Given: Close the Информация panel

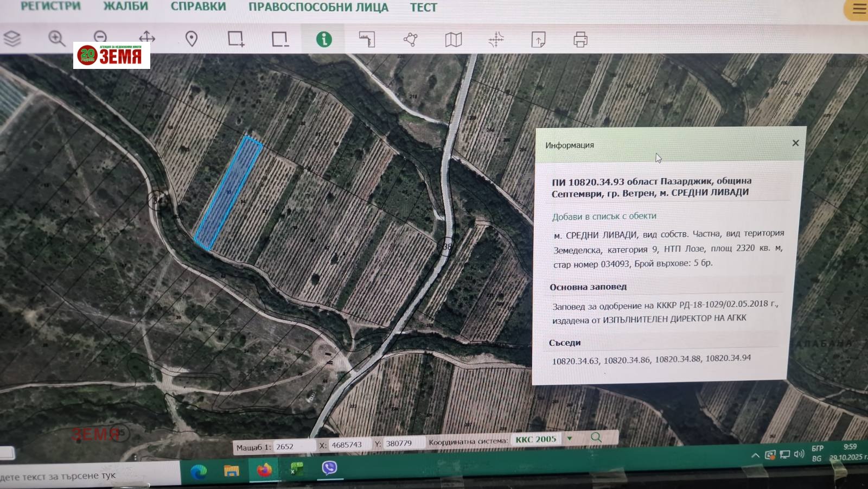Looking at the screenshot, I should tap(795, 143).
